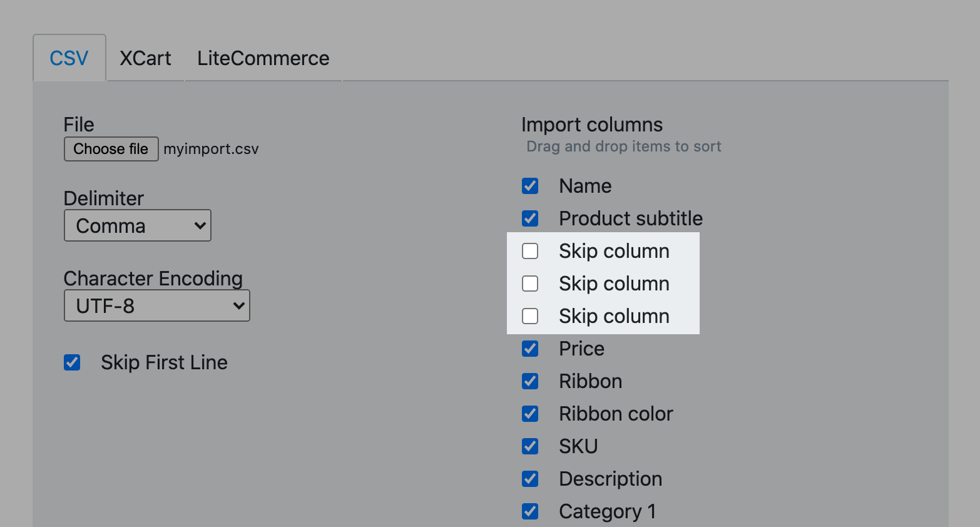Viewport: 980px width, 527px height.
Task: Open the Delimiter dropdown showing Comma
Action: [x=137, y=225]
